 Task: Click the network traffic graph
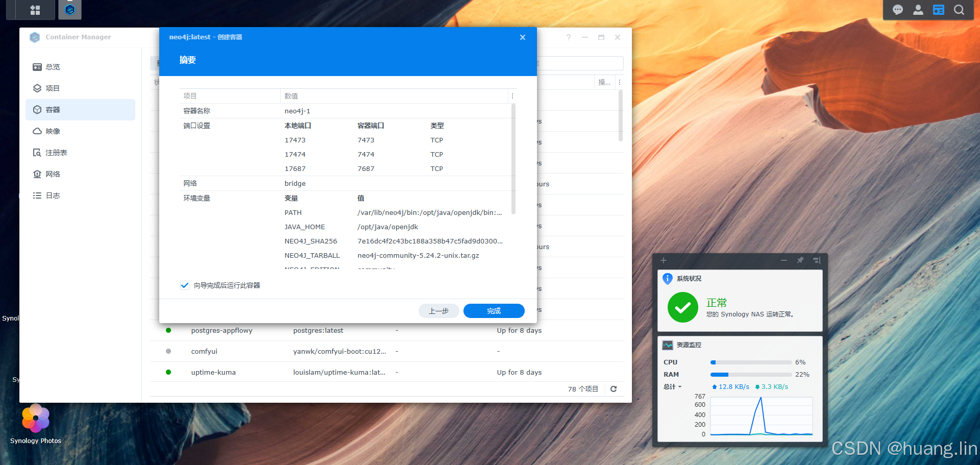[x=761, y=416]
